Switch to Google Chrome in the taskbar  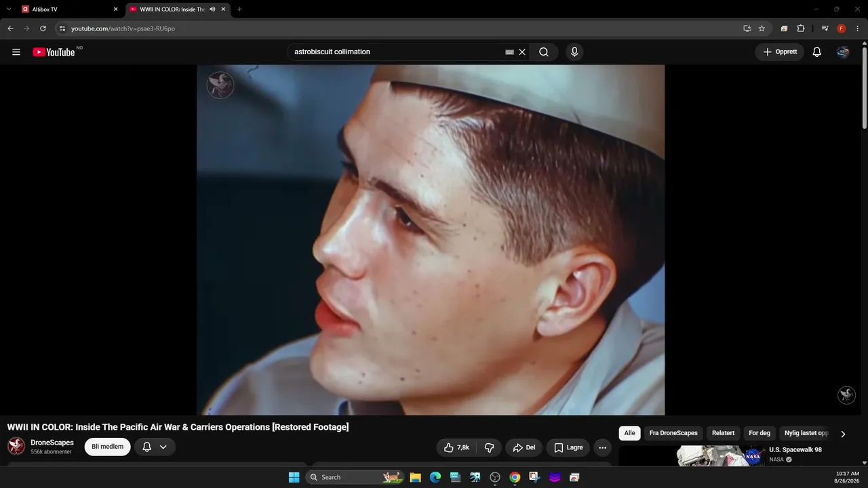(x=515, y=477)
